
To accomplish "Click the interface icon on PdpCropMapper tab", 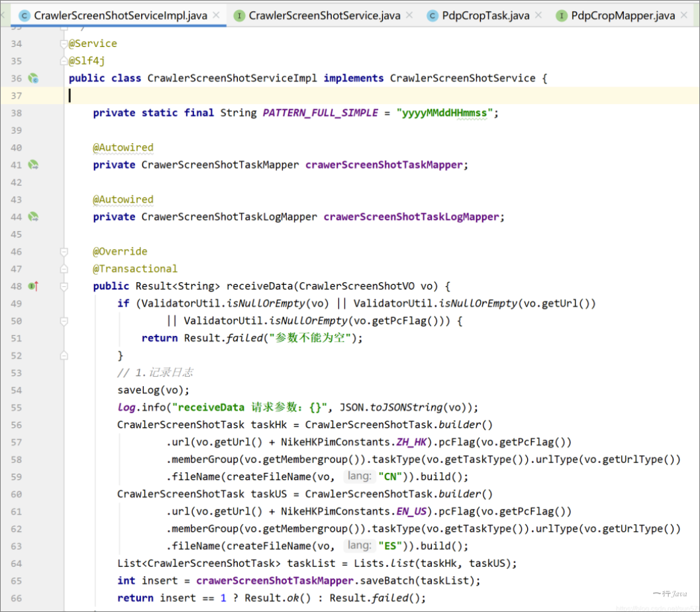I will pos(561,16).
